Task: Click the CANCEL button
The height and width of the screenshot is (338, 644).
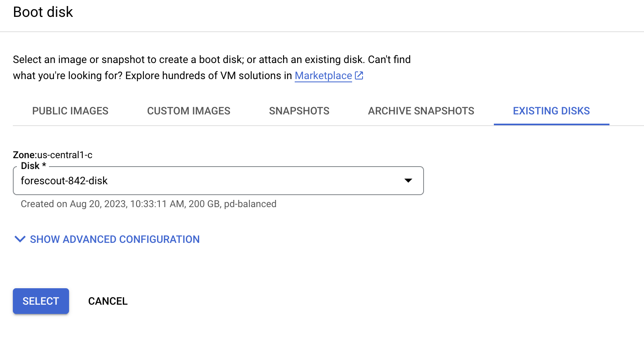Action: 107,301
